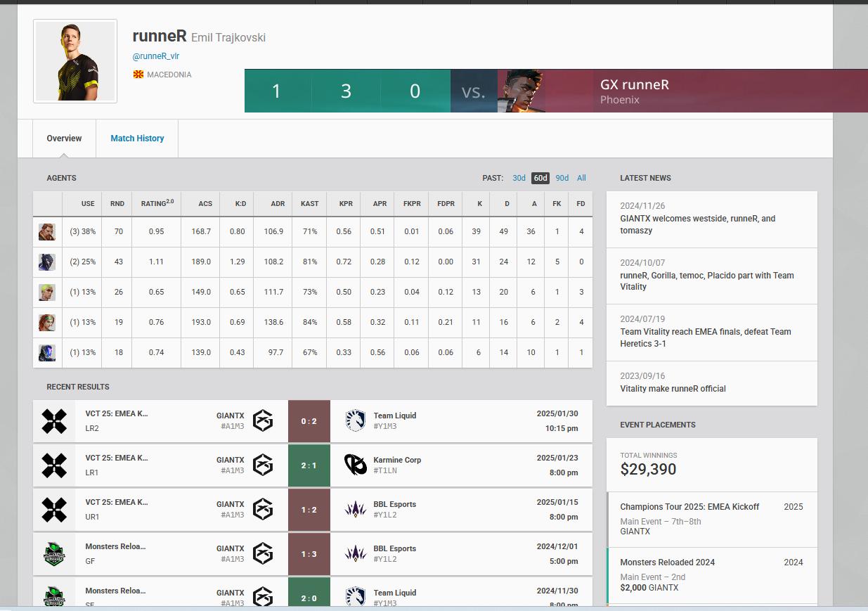Click the 2 : 0 score versus Team Liquid
Image resolution: width=868 pixels, height=611 pixels.
pyautogui.click(x=309, y=592)
